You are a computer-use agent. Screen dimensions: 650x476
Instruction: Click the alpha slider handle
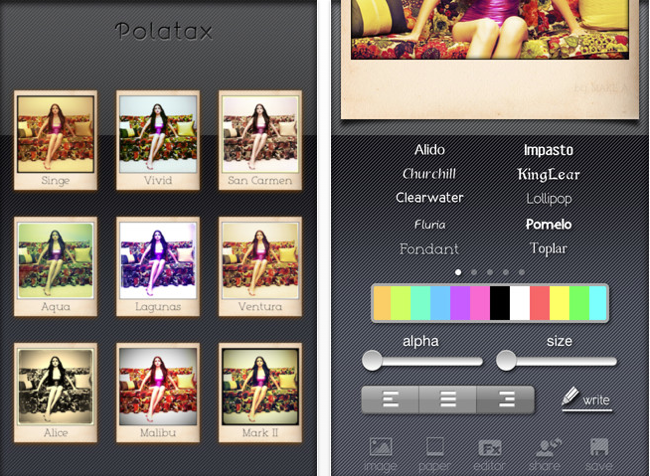tap(372, 361)
